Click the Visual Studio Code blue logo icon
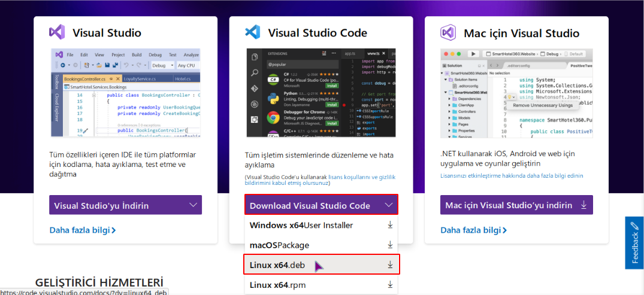This screenshot has width=644, height=295. click(253, 32)
